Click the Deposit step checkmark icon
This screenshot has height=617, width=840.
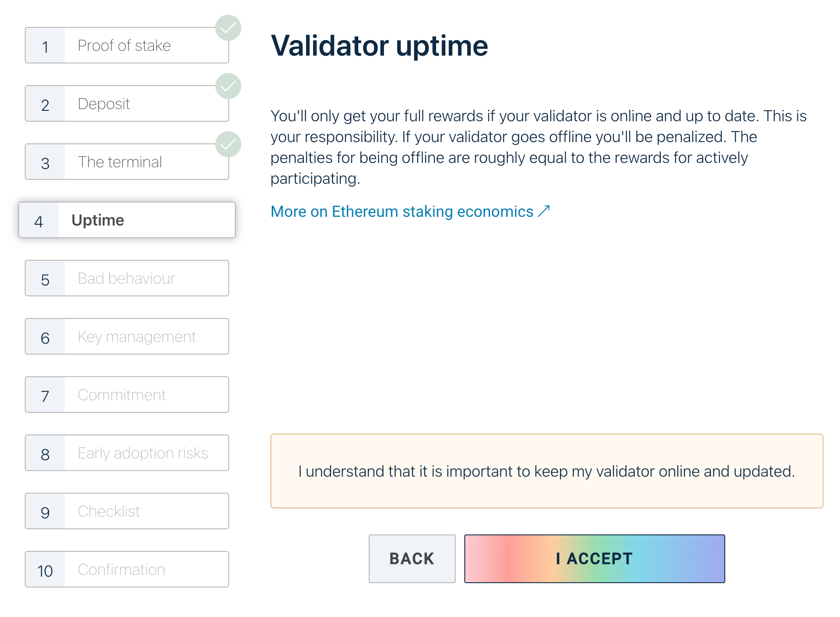(228, 86)
